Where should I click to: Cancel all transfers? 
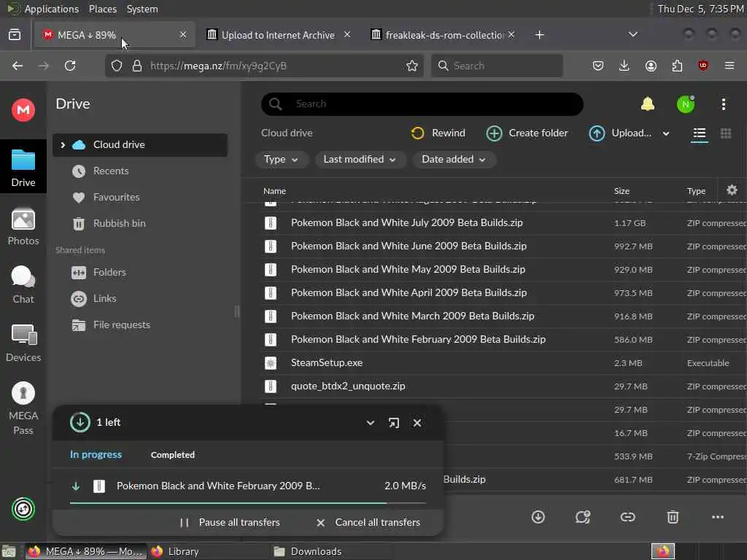[368, 522]
